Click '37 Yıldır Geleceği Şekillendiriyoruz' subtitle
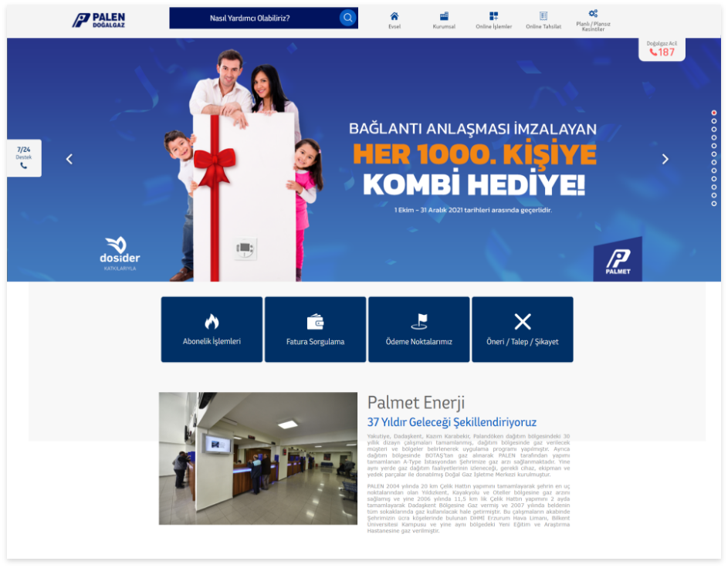Screen dimensions: 728x568 (452, 422)
